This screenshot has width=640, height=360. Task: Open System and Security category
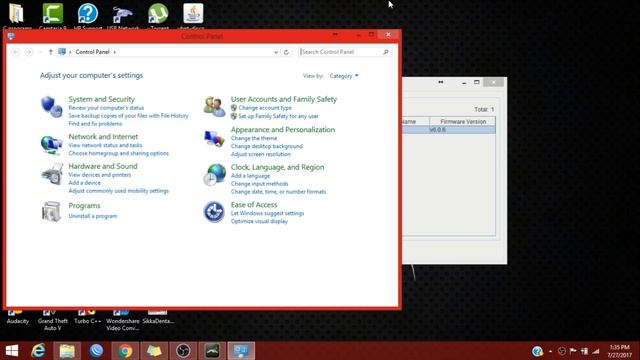tap(102, 99)
